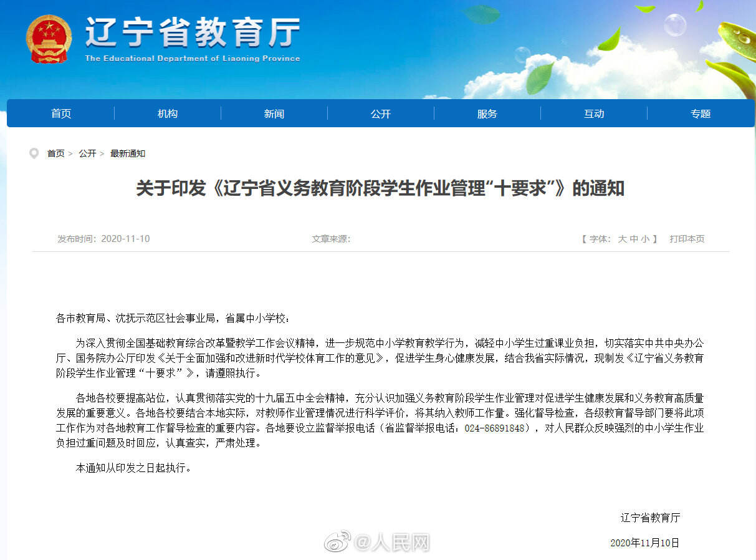Image resolution: width=756 pixels, height=560 pixels.
Task: Set font size to 小
Action: [645, 239]
